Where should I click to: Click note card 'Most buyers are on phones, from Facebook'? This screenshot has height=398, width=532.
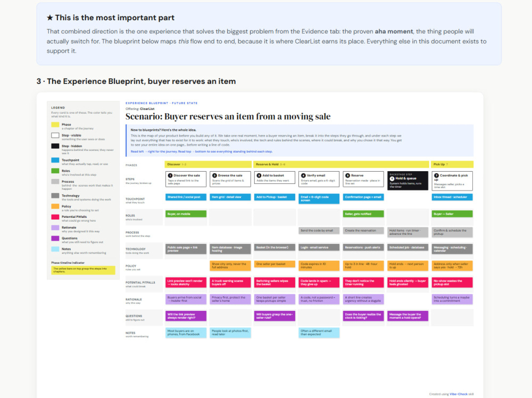(x=186, y=333)
